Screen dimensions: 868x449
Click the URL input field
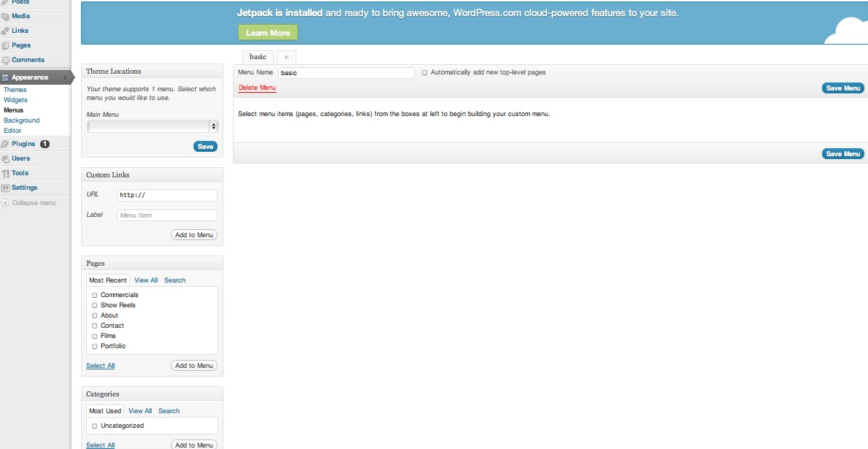(x=167, y=195)
